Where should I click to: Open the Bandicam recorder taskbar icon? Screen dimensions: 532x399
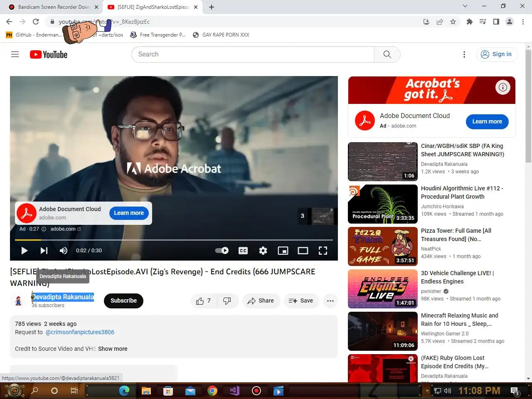[x=256, y=391]
